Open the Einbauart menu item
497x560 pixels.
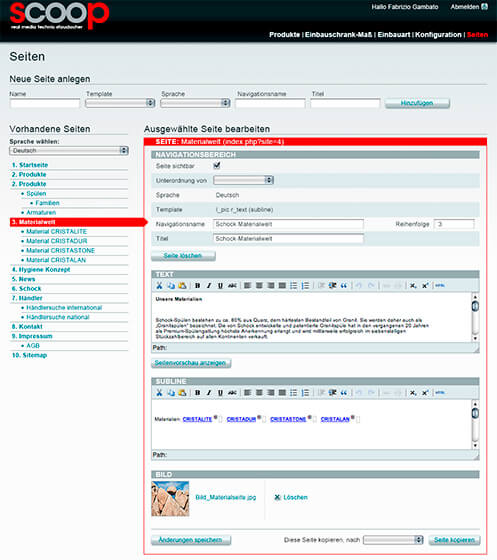394,35
